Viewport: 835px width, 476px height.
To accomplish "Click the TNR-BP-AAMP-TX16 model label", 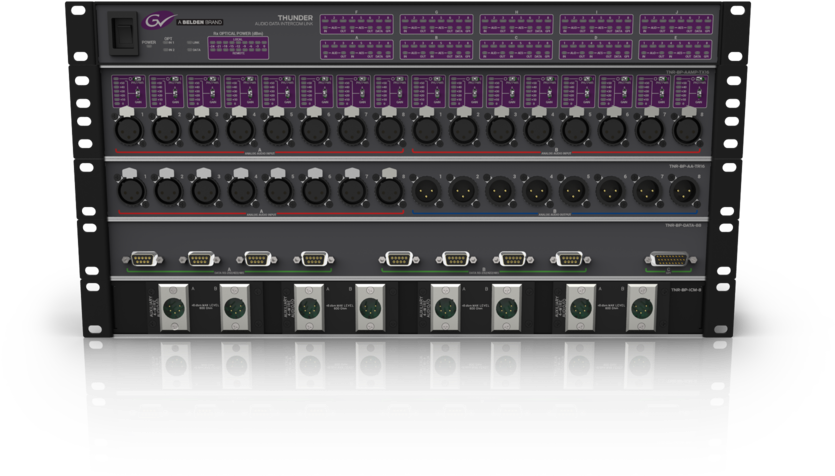I will tap(687, 72).
